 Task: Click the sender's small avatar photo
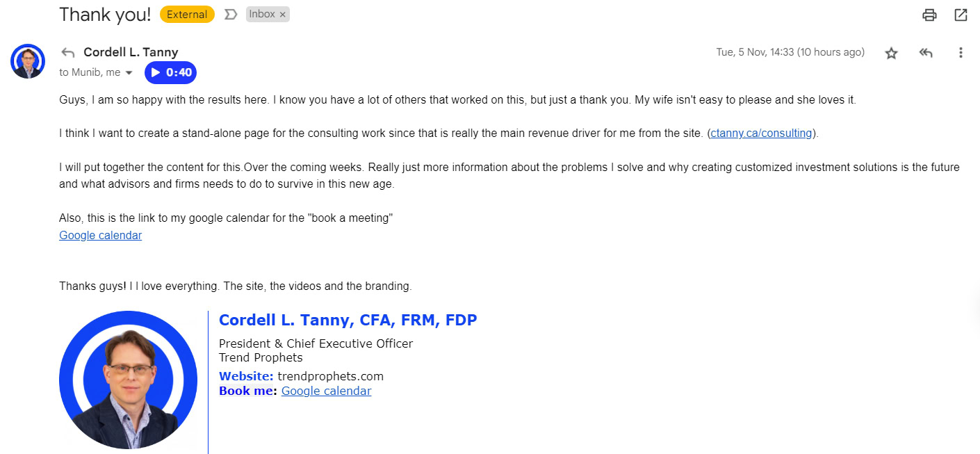pyautogui.click(x=28, y=61)
